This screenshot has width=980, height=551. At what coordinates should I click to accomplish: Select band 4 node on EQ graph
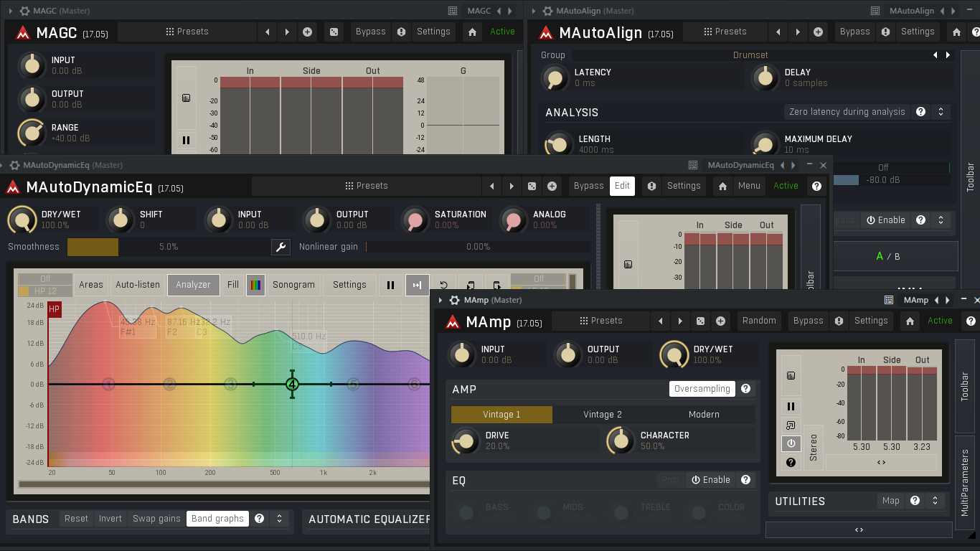point(292,385)
